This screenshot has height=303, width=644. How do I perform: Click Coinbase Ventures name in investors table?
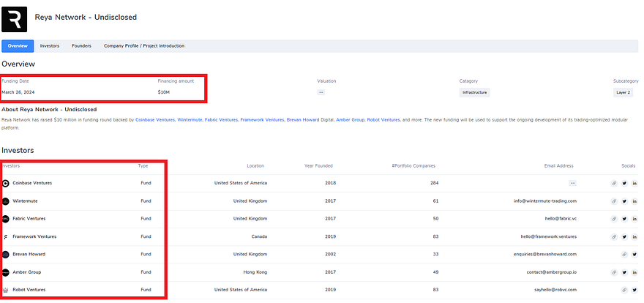click(x=32, y=183)
